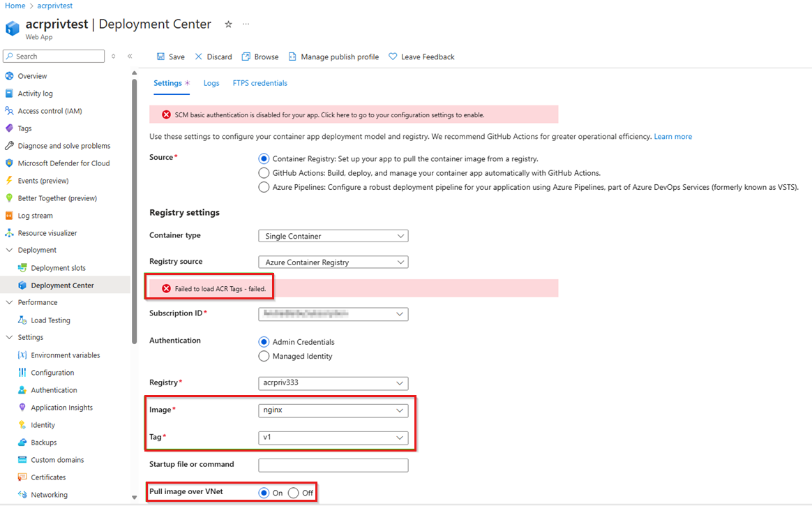This screenshot has width=812, height=506.
Task: Open the Registry acrpriv333 dropdown
Action: pyautogui.click(x=333, y=383)
